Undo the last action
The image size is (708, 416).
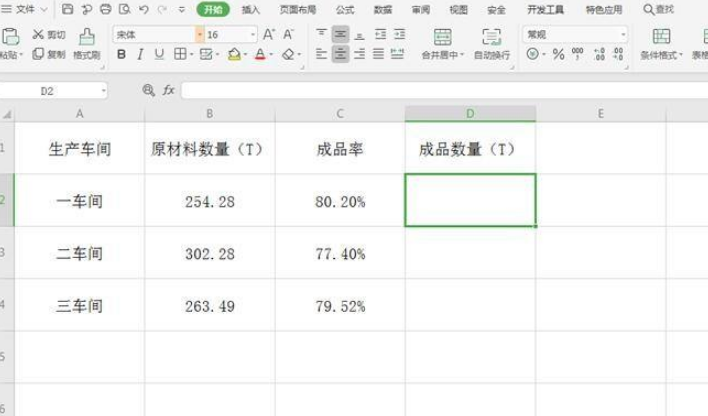[144, 9]
